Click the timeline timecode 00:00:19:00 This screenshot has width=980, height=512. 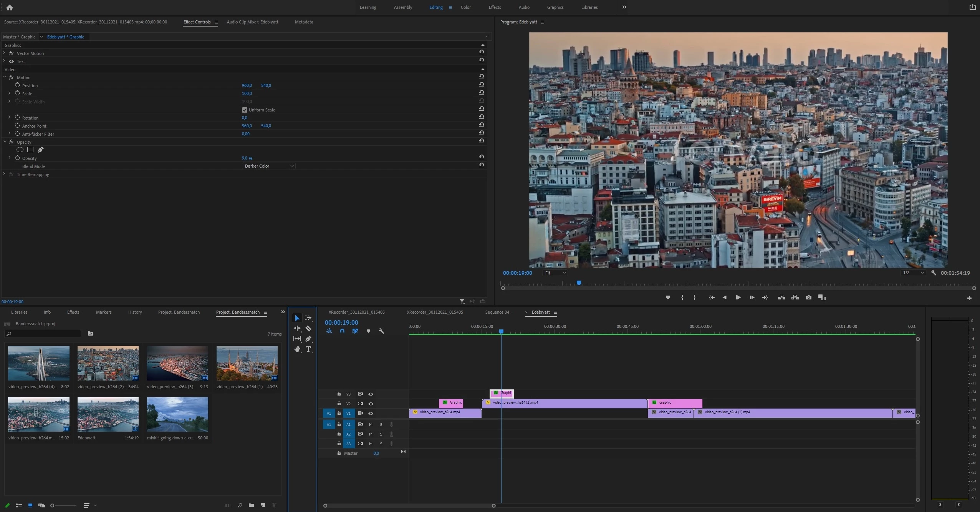[341, 322]
